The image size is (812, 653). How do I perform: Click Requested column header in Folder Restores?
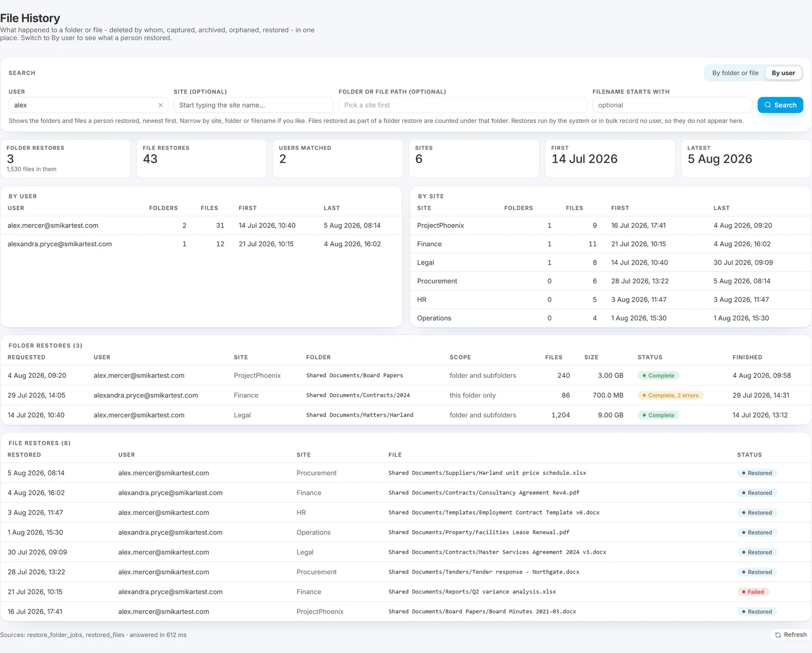click(26, 357)
